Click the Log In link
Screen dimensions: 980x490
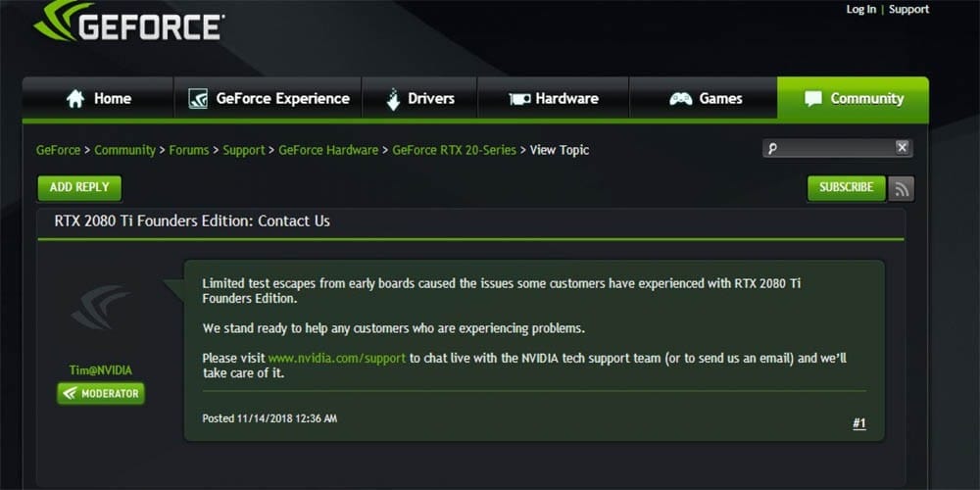[x=860, y=10]
